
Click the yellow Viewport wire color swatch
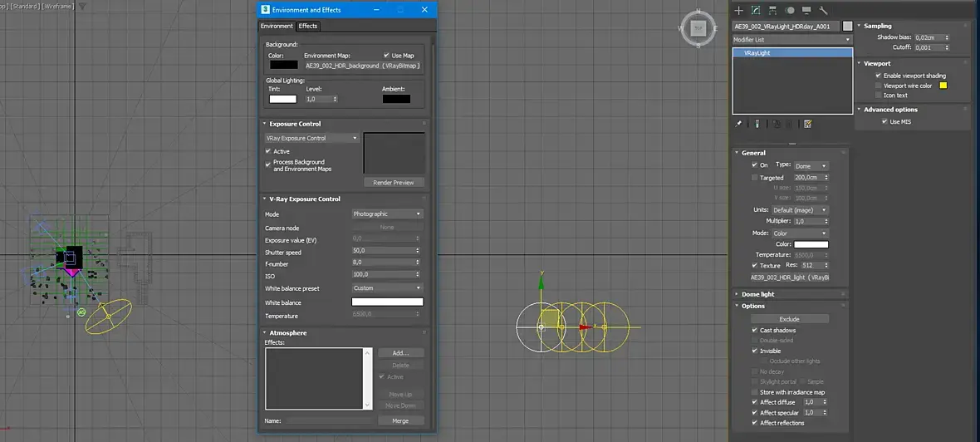point(943,86)
